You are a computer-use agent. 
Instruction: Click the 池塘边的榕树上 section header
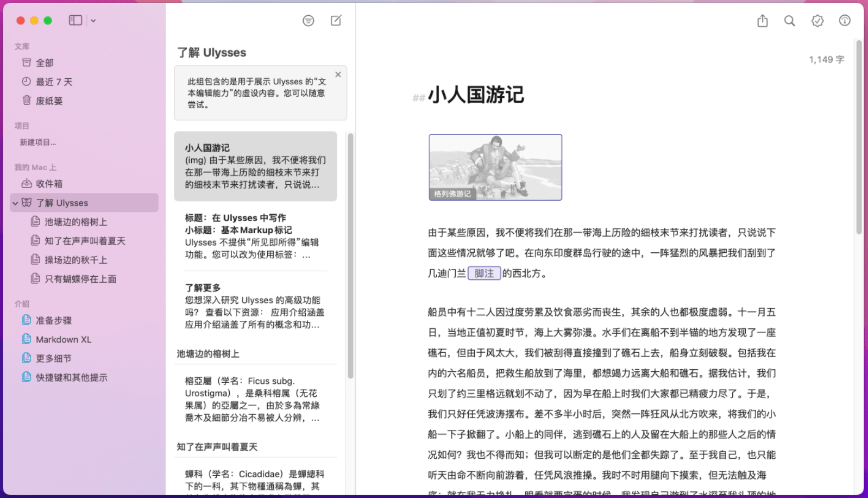click(x=208, y=354)
